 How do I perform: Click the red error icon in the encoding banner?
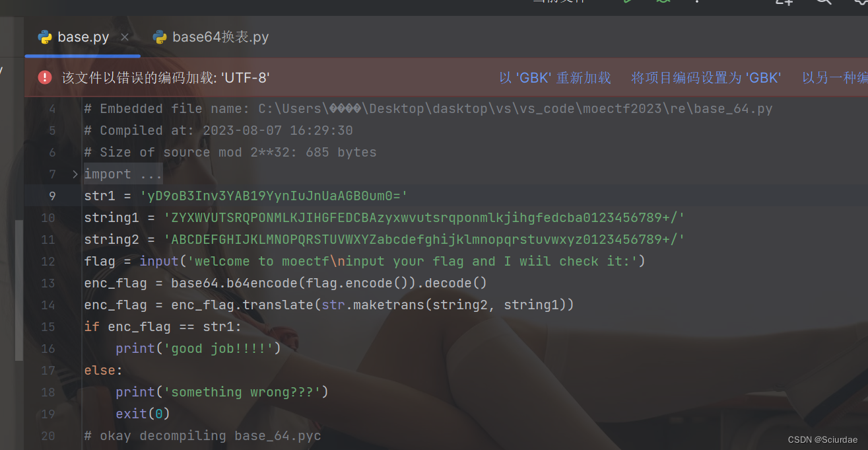[x=44, y=77]
